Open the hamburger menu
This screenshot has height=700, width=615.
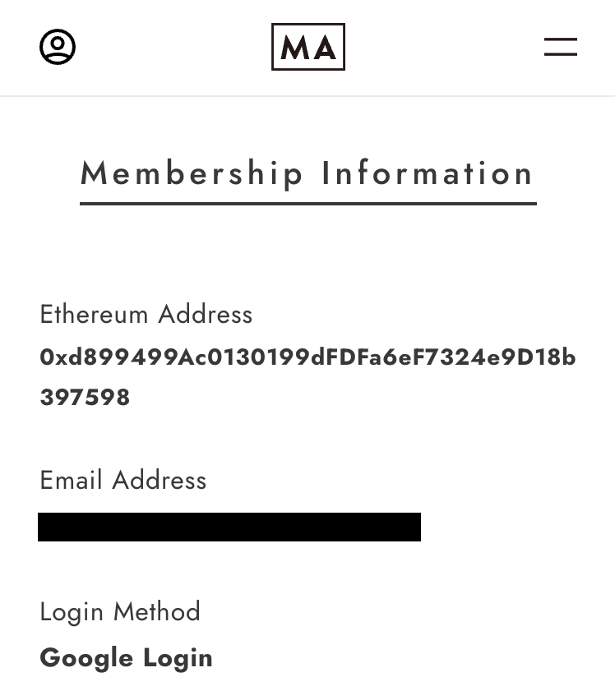(x=560, y=47)
